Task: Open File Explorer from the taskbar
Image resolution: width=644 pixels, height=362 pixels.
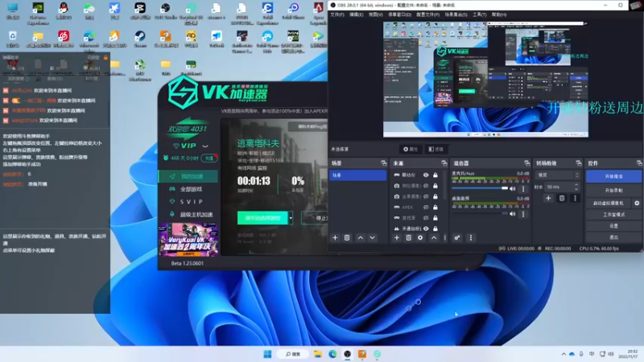Action: [317, 354]
